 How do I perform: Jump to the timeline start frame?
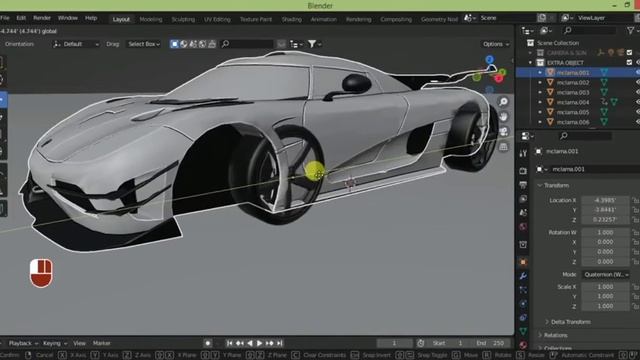(x=230, y=343)
